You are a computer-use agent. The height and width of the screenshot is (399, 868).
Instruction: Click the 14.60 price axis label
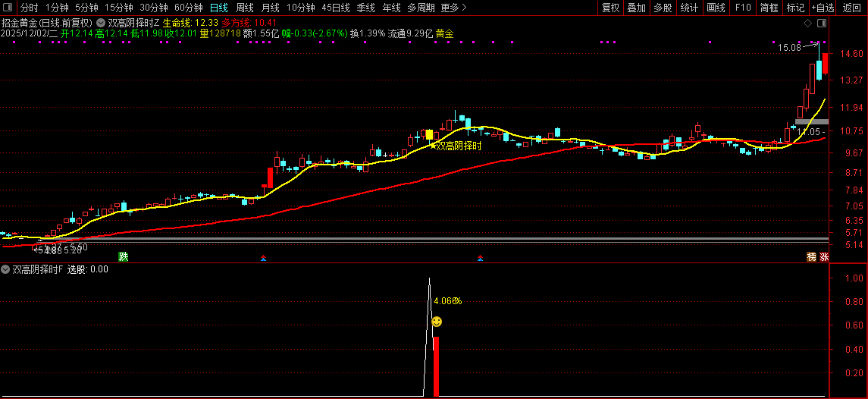[x=853, y=55]
